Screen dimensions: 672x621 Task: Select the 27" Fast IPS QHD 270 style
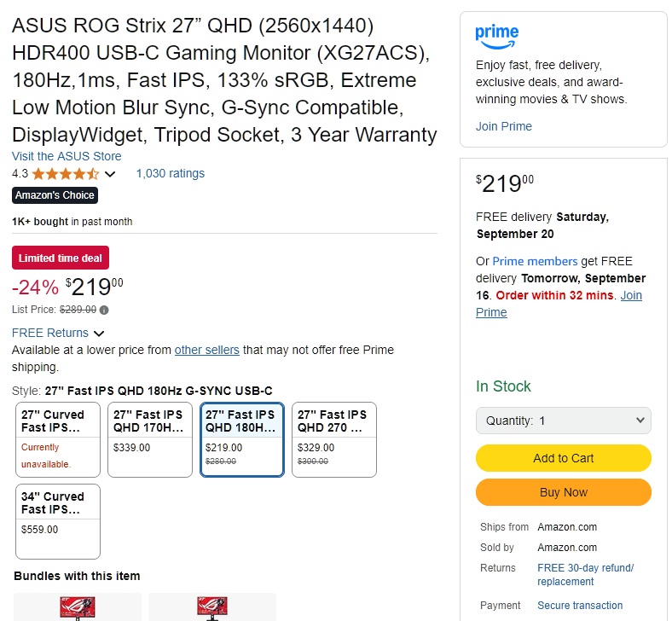click(334, 439)
